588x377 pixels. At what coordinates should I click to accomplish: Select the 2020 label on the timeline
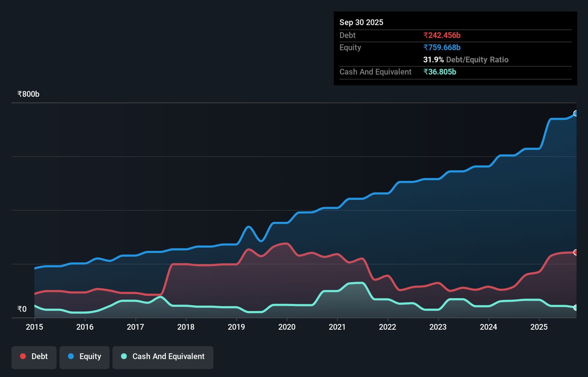(287, 327)
